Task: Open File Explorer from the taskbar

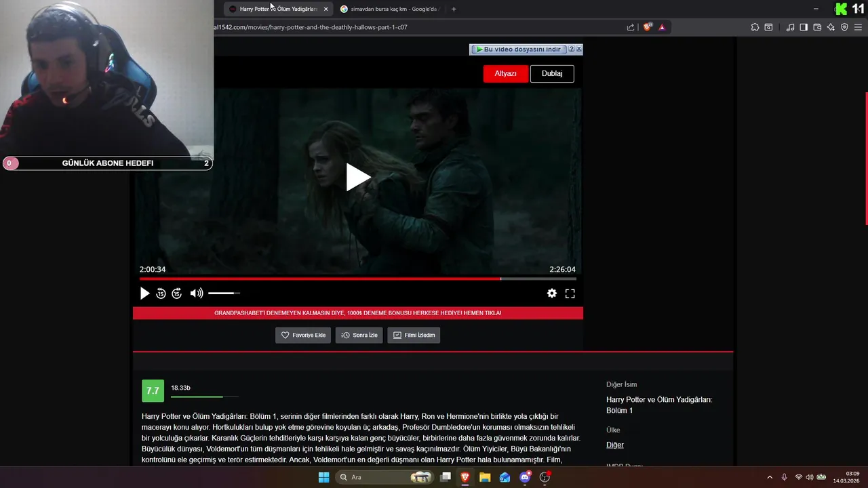Action: pyautogui.click(x=485, y=477)
